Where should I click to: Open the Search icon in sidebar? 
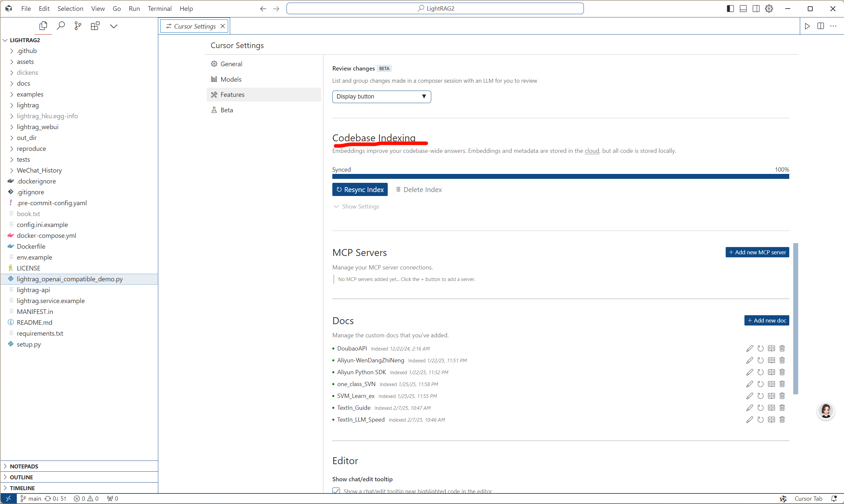coord(61,26)
